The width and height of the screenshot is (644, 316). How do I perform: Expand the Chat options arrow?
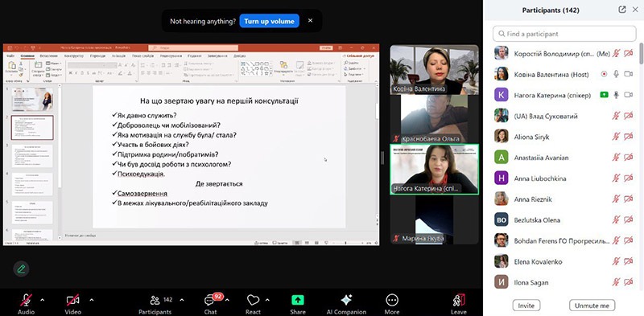coord(227,300)
